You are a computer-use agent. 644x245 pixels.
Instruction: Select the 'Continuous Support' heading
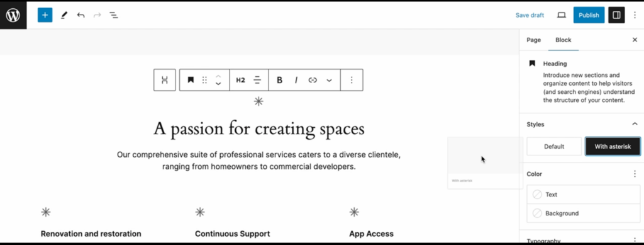233,234
